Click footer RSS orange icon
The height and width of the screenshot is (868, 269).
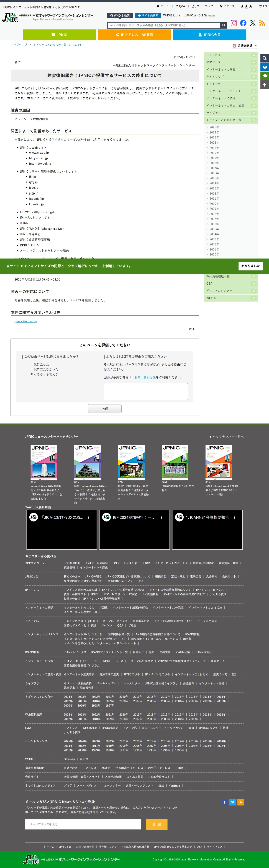point(241,802)
